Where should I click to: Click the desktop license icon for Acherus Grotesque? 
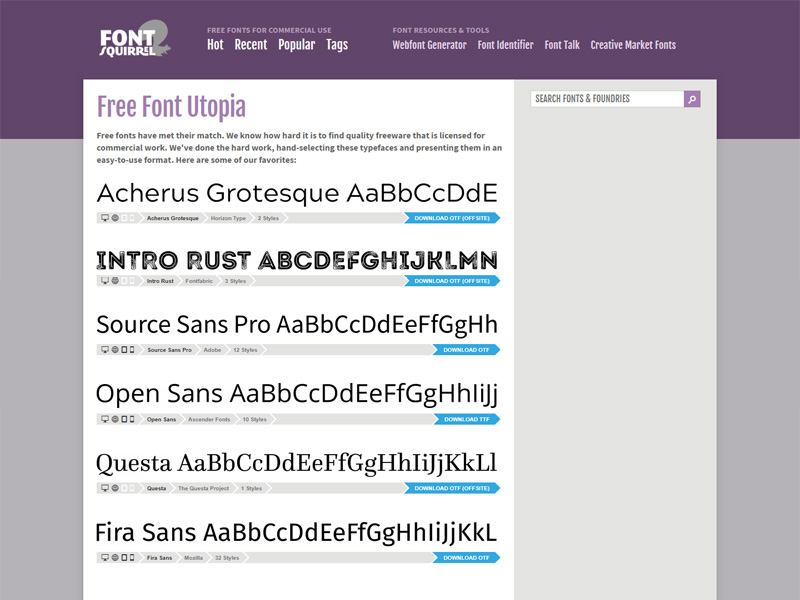tap(104, 217)
